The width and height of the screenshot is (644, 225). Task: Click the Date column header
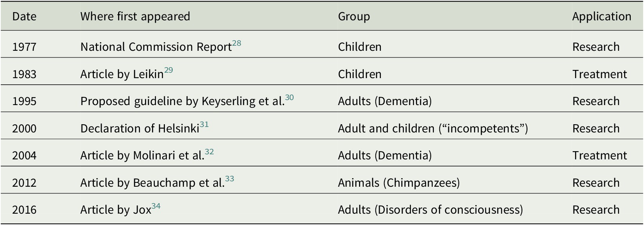tap(24, 16)
